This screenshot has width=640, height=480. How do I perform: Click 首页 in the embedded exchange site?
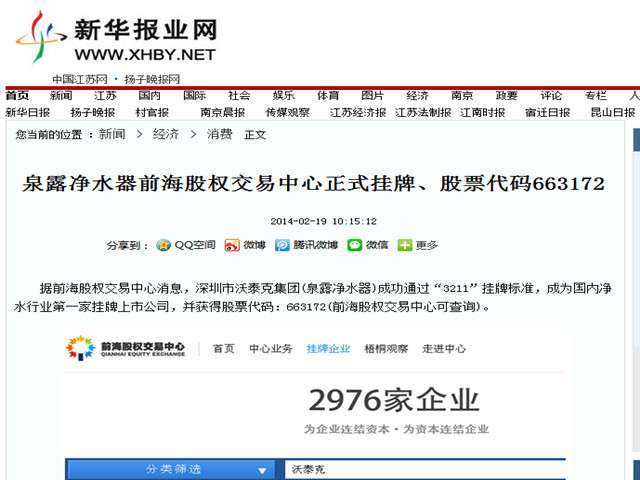[224, 349]
